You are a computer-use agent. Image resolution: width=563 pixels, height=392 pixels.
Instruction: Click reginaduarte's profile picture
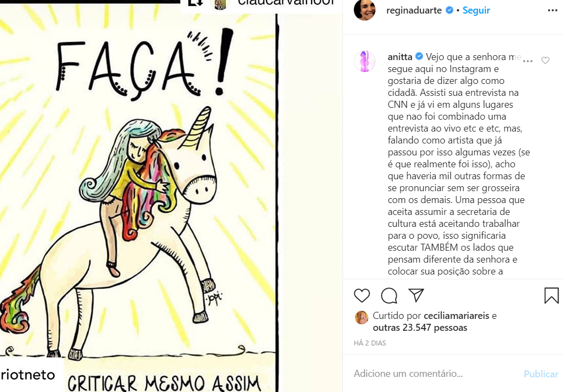365,10
